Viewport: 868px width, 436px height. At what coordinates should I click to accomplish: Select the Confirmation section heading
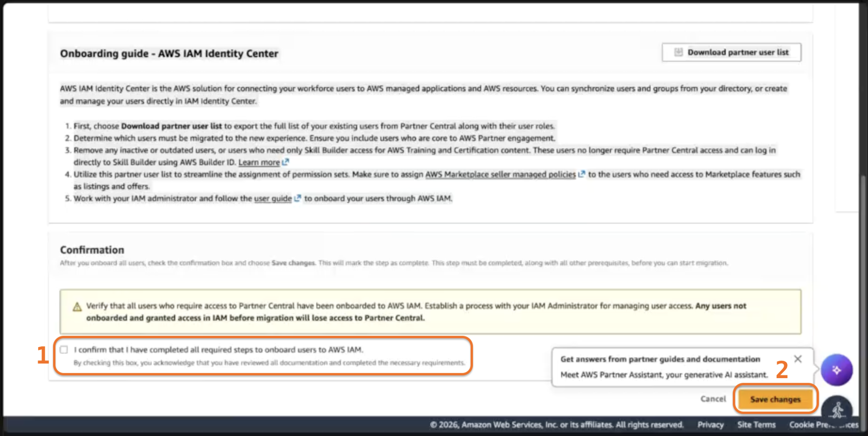pos(92,250)
